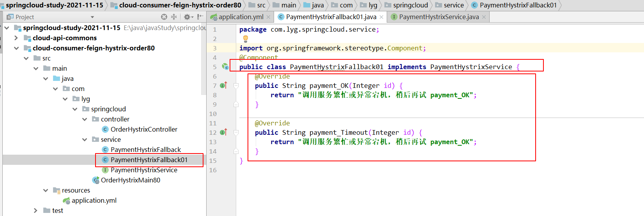Collapse the springcloud-study-2021-11-15 root node
Screen dimensions: 644x216
7,28
